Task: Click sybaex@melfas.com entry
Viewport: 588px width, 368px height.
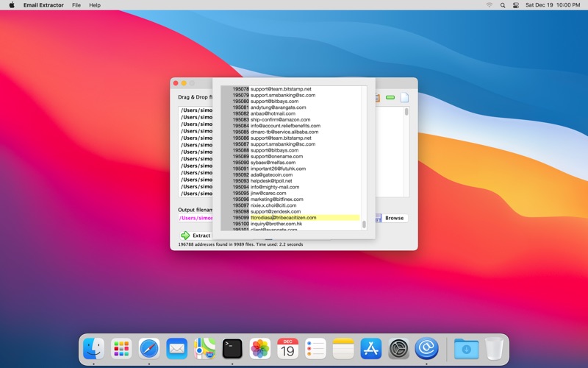Action: click(273, 163)
